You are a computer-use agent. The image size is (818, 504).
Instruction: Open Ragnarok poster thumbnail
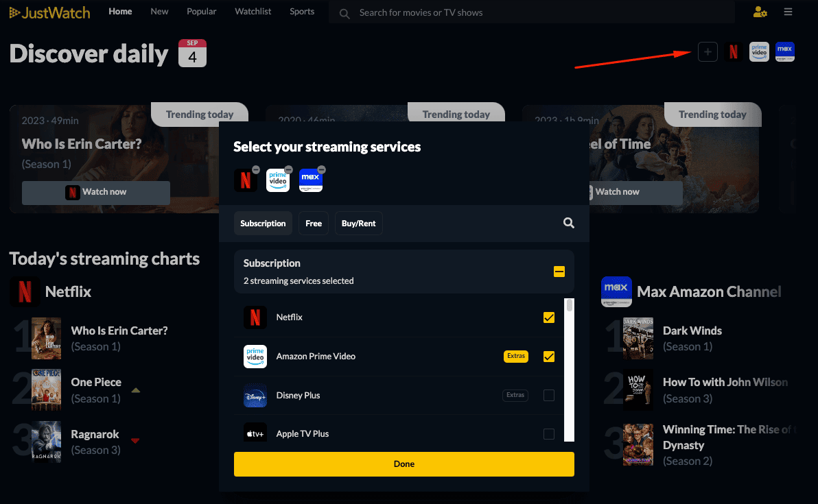coord(46,442)
